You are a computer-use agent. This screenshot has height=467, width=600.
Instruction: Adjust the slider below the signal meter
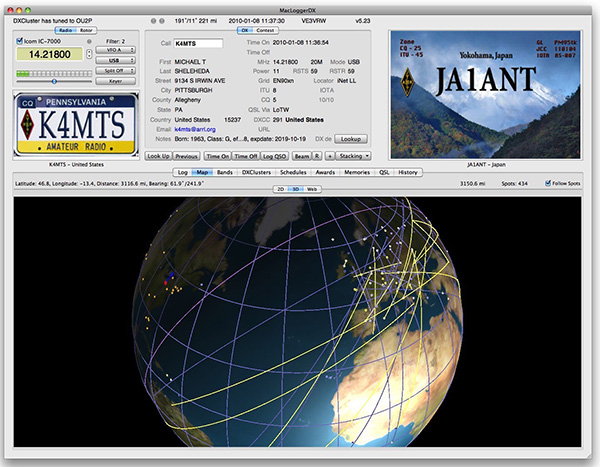(54, 81)
